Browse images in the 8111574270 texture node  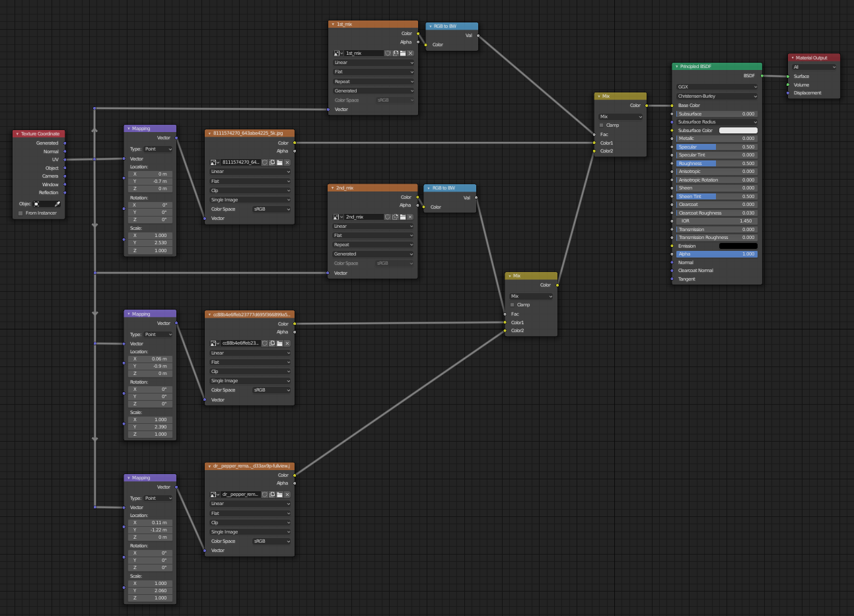pyautogui.click(x=215, y=162)
